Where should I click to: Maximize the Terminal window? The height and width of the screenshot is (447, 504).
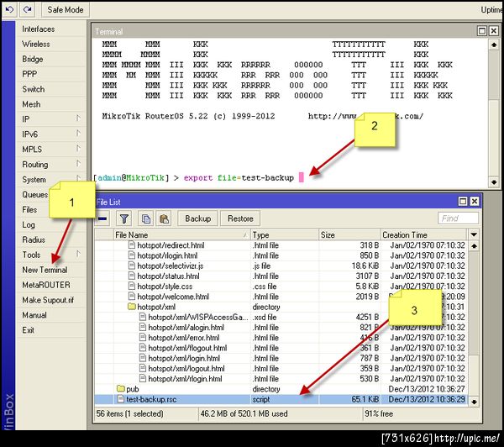[482, 31]
